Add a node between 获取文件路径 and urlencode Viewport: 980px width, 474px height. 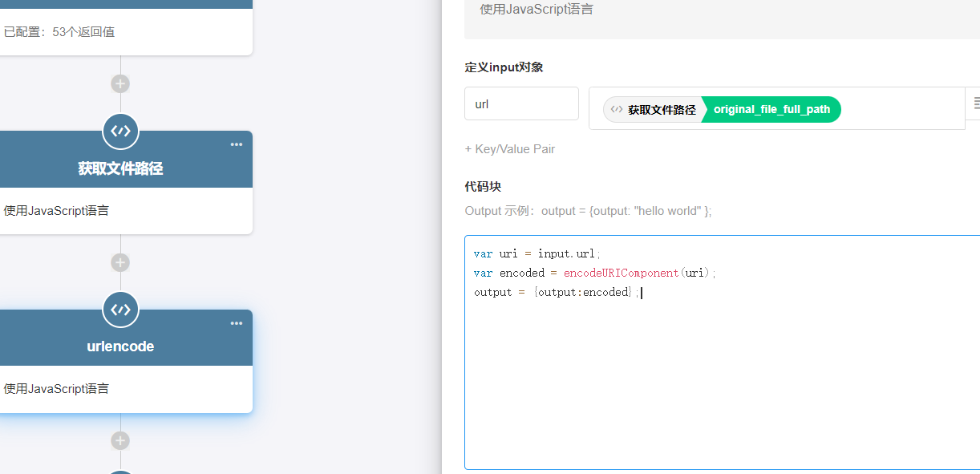click(x=120, y=262)
